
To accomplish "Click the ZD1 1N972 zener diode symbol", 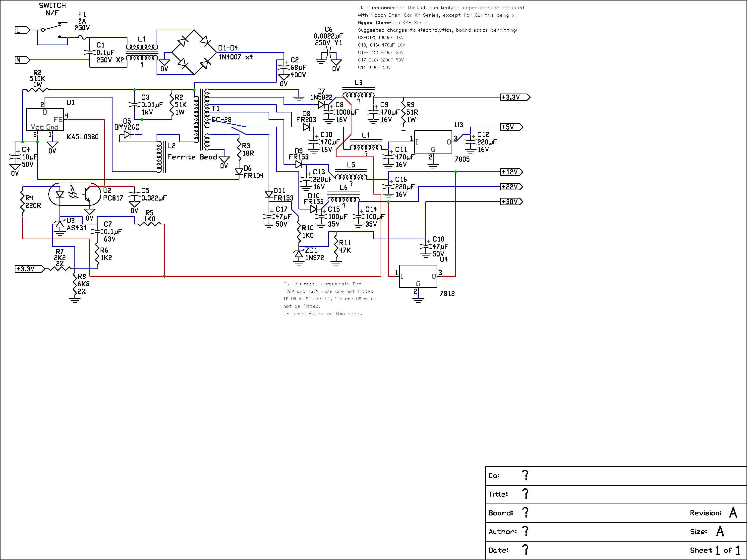I will click(x=299, y=254).
